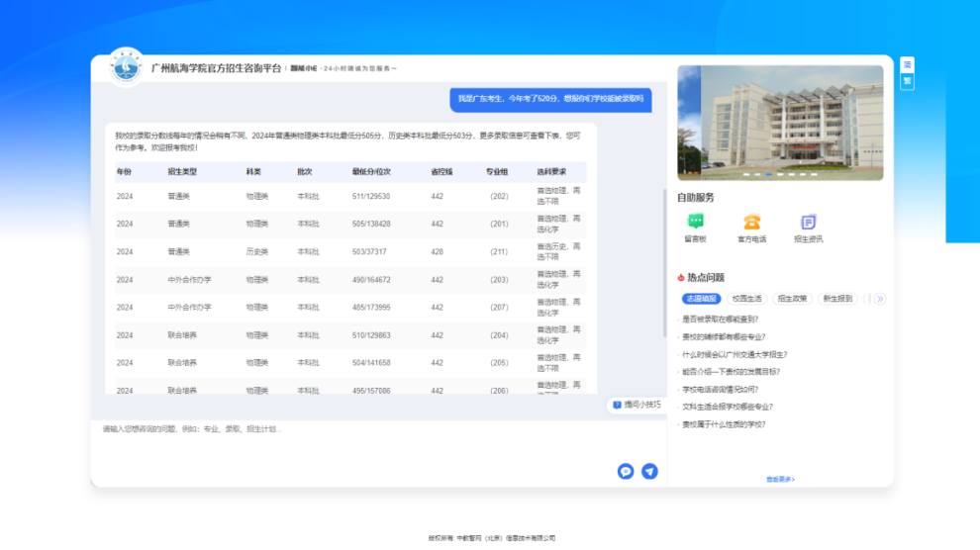Expand more categories with double-chevron arrow

[879, 298]
